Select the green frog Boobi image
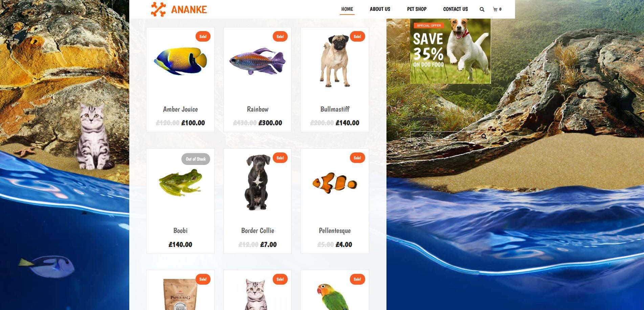The image size is (644, 310). pos(180,183)
